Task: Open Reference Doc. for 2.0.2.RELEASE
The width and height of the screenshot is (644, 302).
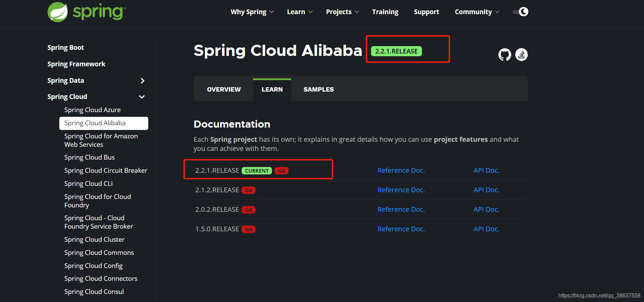Action: (x=401, y=209)
